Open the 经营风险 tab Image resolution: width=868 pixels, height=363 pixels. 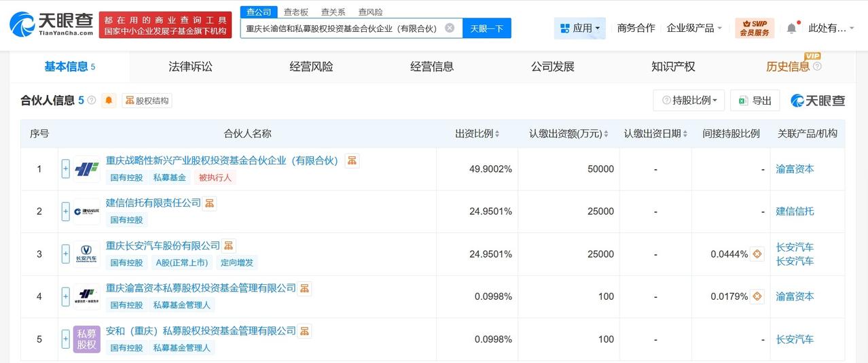[x=311, y=67]
